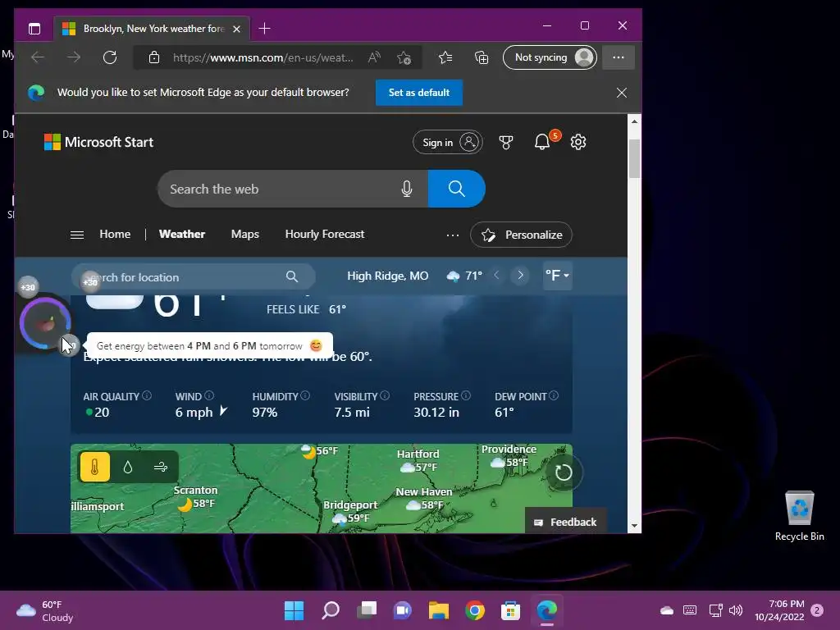Open the notifications bell
This screenshot has width=840, height=630.
coord(542,142)
